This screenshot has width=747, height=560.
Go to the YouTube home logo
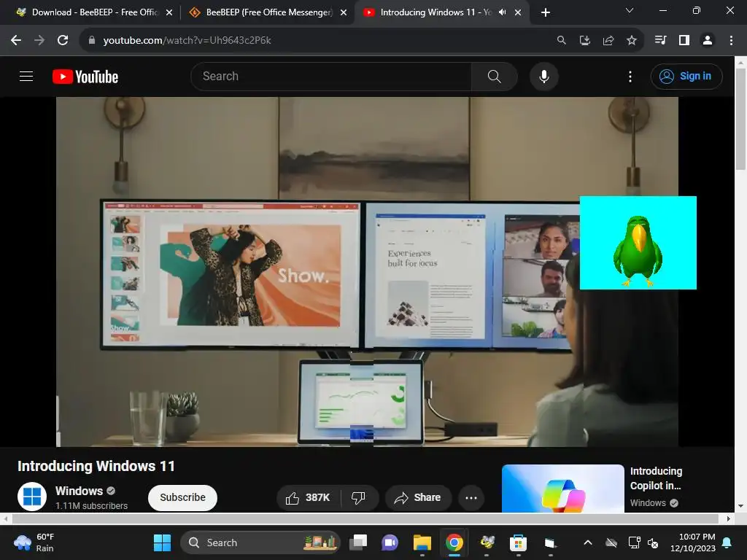point(85,77)
